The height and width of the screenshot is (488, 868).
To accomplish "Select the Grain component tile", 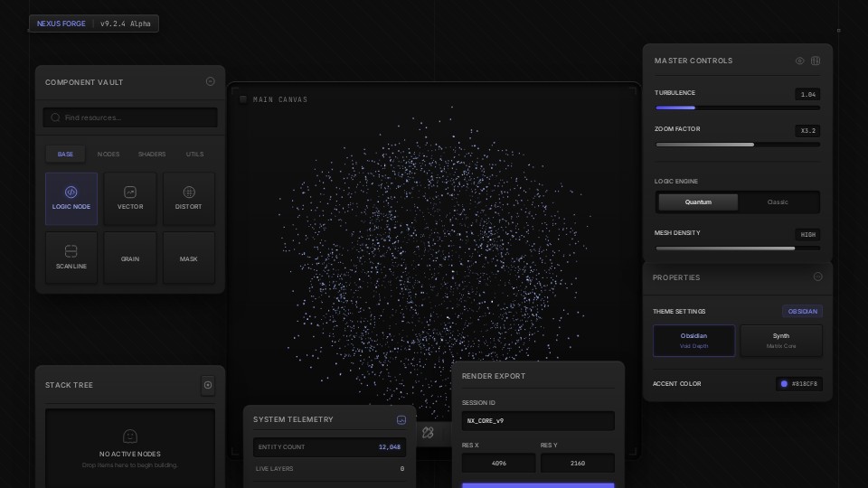I will tap(130, 258).
